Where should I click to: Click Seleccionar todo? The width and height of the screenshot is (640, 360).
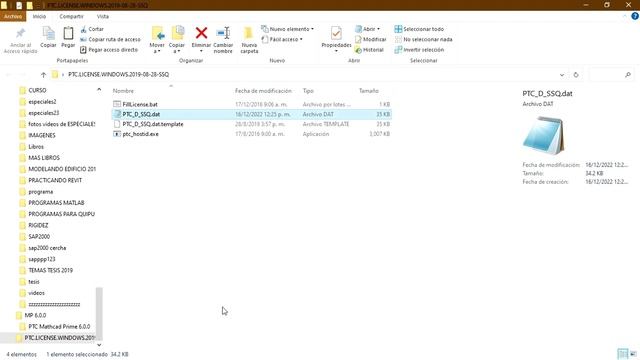coord(419,29)
